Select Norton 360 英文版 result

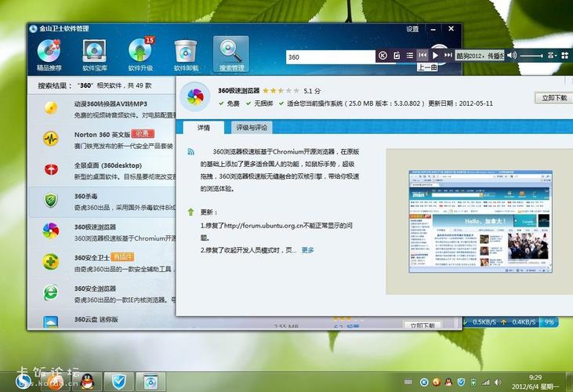103,140
